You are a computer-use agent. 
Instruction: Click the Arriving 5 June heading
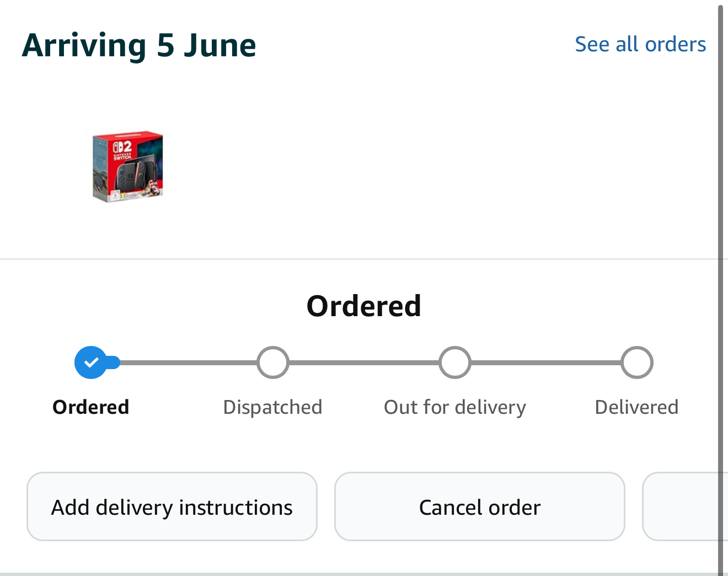139,45
